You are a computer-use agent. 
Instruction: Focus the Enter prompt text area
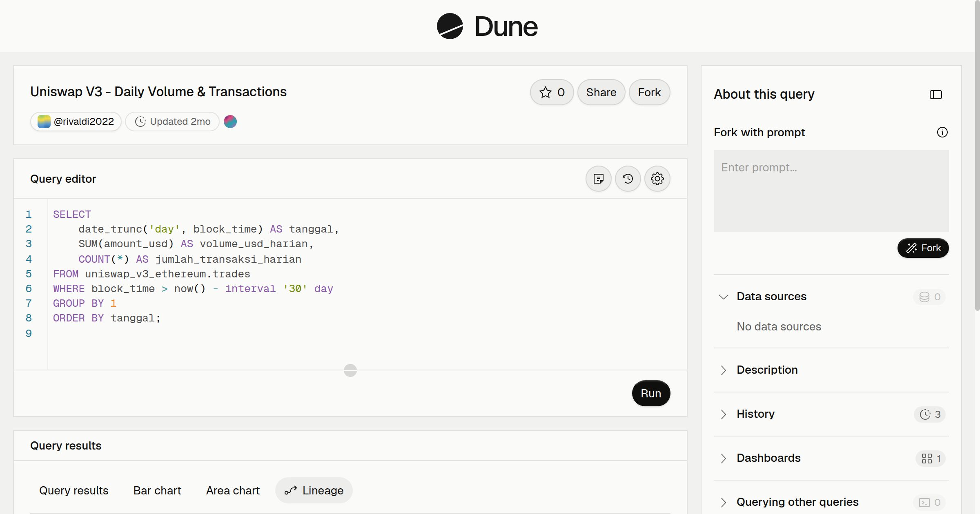[x=831, y=191]
